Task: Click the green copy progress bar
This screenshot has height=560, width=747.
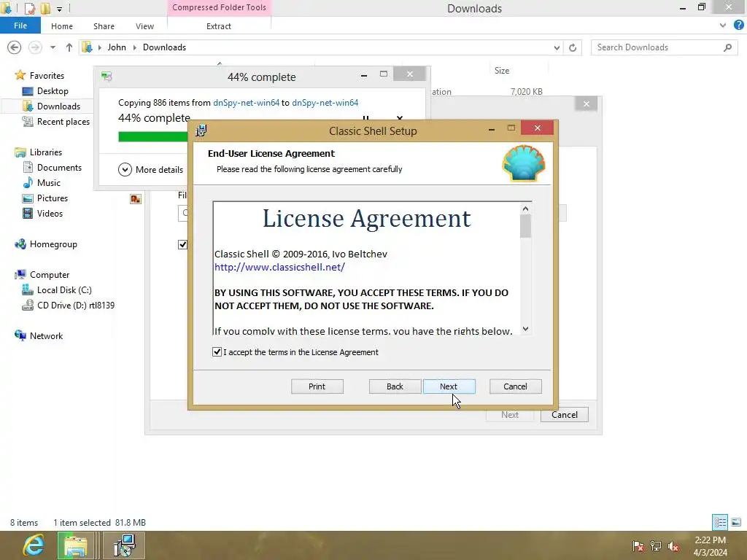Action: 153,136
